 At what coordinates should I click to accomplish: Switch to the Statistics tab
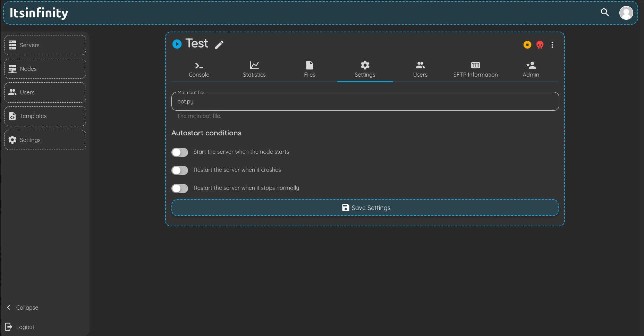click(x=254, y=69)
